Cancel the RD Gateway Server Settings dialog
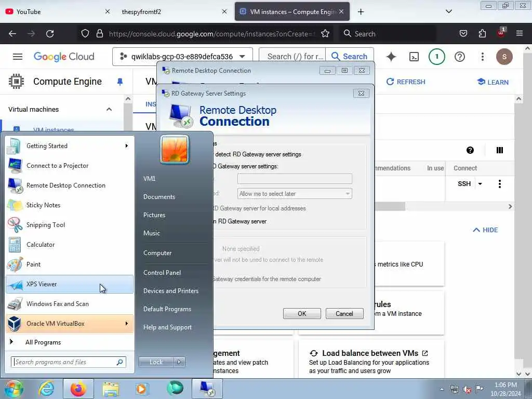 point(344,313)
